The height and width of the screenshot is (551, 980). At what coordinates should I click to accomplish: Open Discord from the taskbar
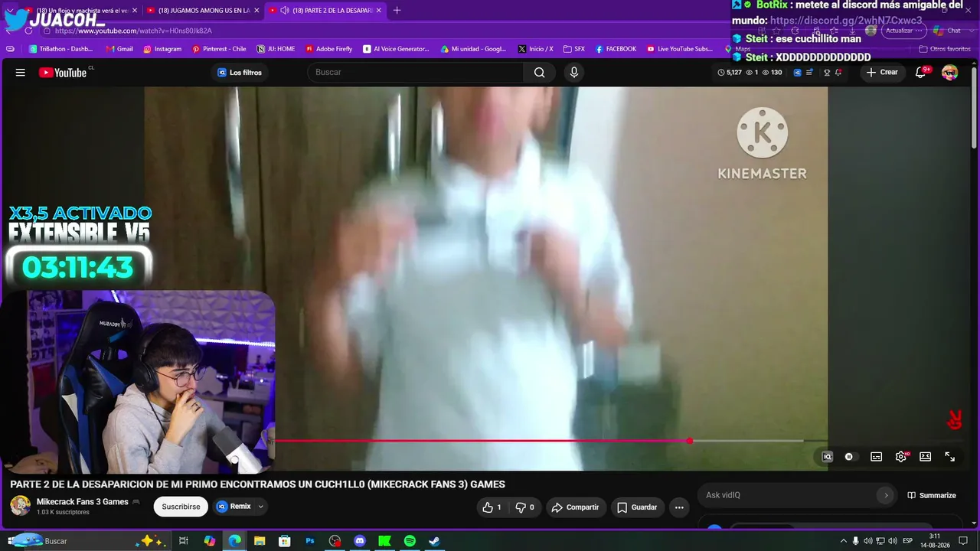(x=360, y=541)
